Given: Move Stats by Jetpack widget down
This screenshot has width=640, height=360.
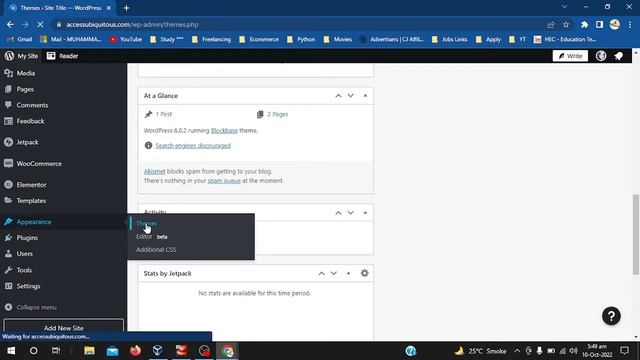Looking at the screenshot, I should pyautogui.click(x=334, y=273).
